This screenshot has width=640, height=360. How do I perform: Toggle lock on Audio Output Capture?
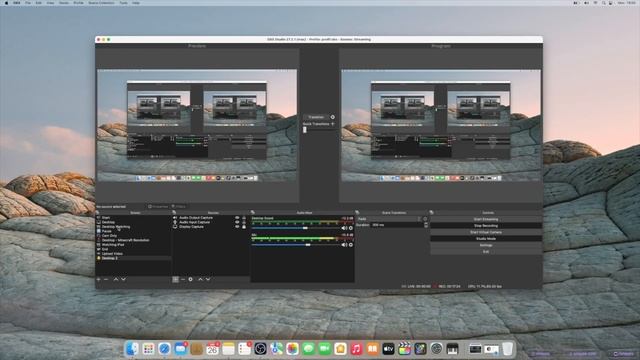(x=244, y=218)
